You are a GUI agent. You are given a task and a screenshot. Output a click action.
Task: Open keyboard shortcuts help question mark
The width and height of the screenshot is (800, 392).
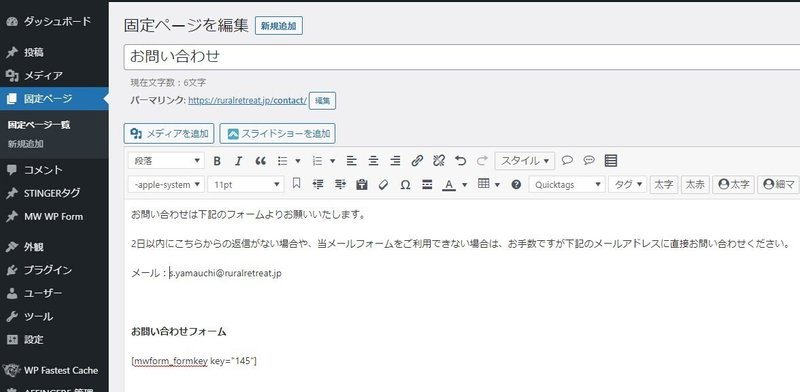coord(516,184)
